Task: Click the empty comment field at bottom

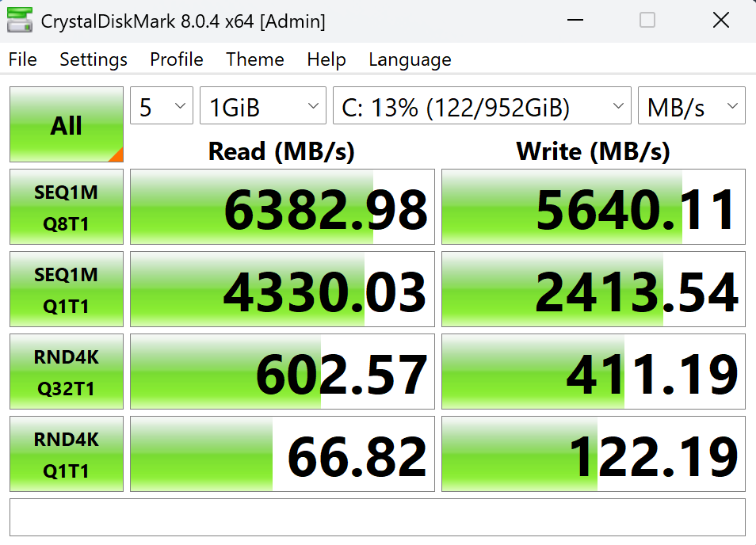Action: [x=377, y=517]
